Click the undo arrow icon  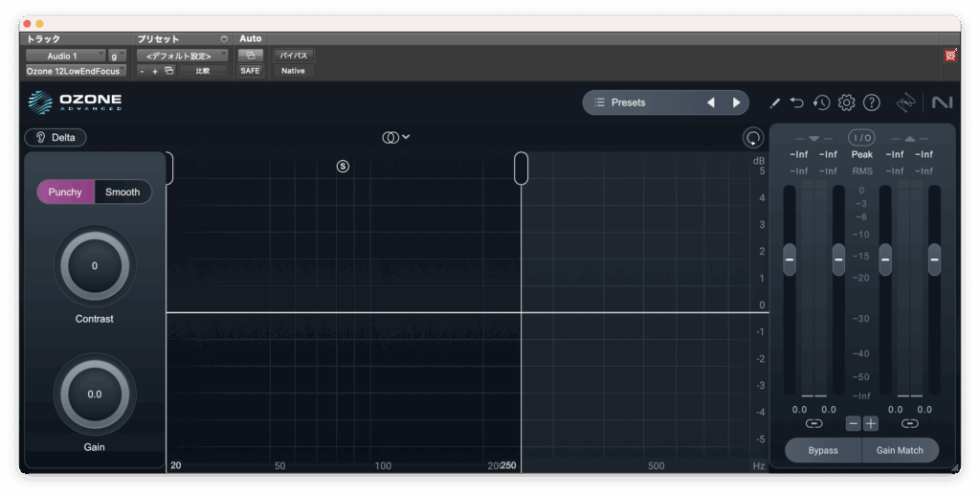tap(796, 102)
